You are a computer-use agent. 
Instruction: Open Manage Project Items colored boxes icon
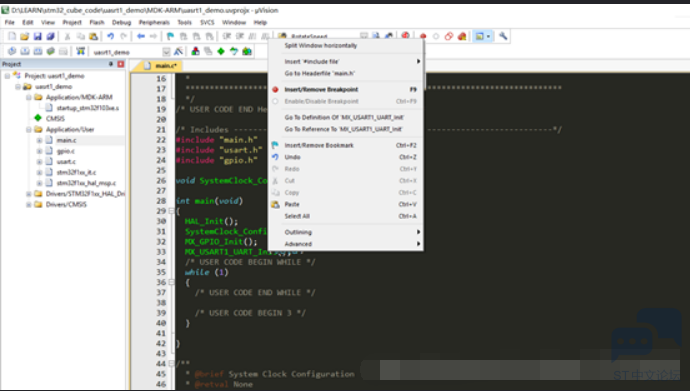click(195, 52)
